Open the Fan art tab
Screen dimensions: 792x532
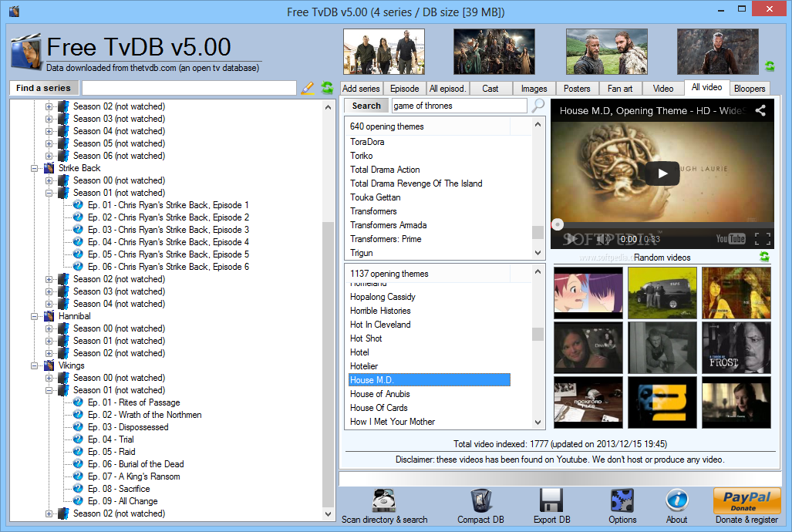pyautogui.click(x=620, y=89)
